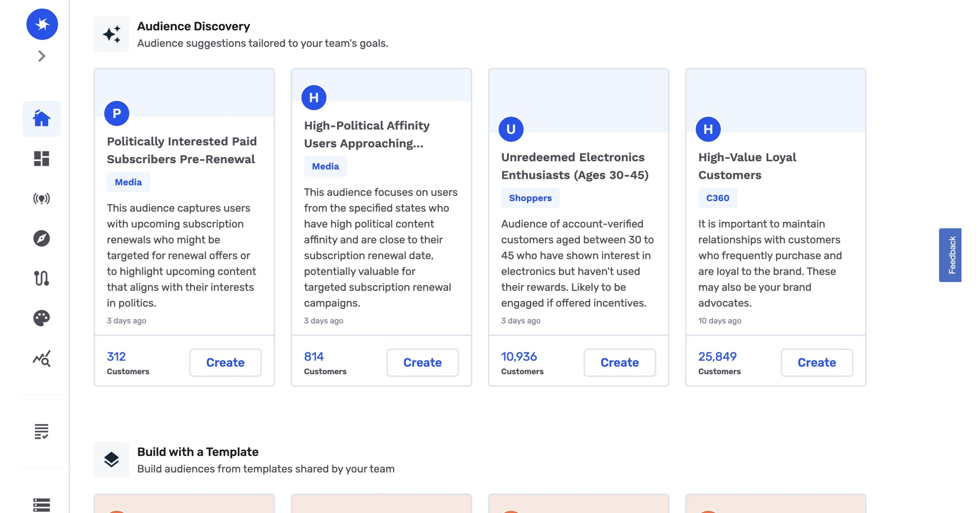Select the Media tag on High-Political Affinity card
This screenshot has height=513, width=980.
325,166
